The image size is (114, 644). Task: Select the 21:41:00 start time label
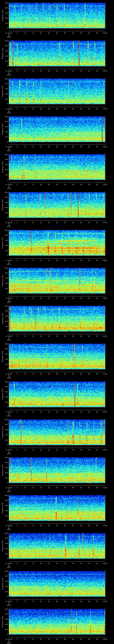(x=9, y=412)
